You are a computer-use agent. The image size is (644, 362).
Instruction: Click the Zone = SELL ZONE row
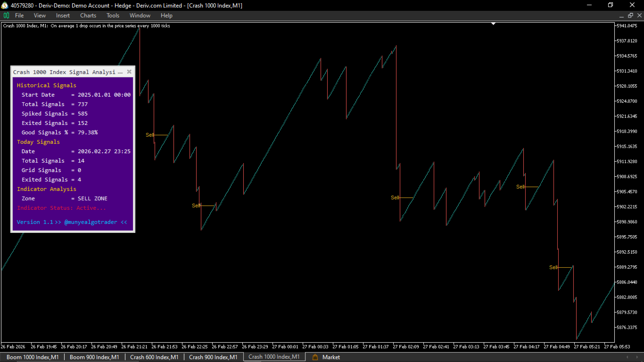tap(65, 198)
